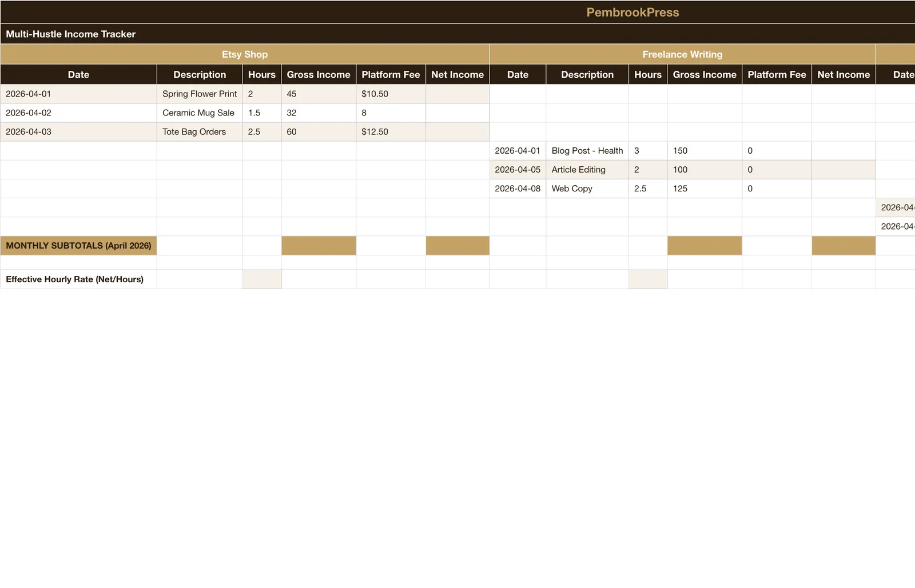Select the Web Copy hours 2.5 cell
Image resolution: width=915 pixels, height=588 pixels.
648,188
